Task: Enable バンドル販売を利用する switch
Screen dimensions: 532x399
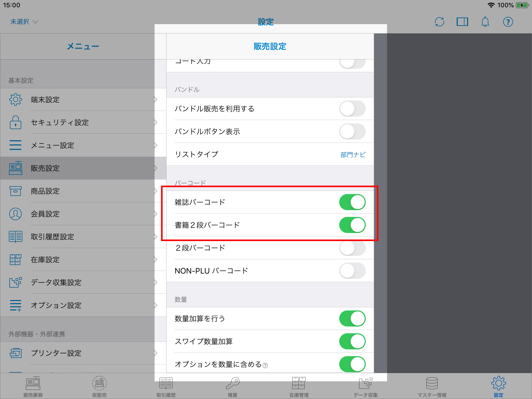Action: (352, 109)
